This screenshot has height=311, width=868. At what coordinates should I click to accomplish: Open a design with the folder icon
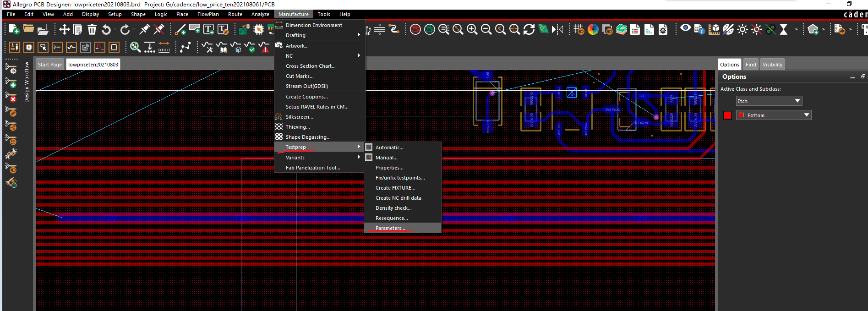[x=28, y=29]
